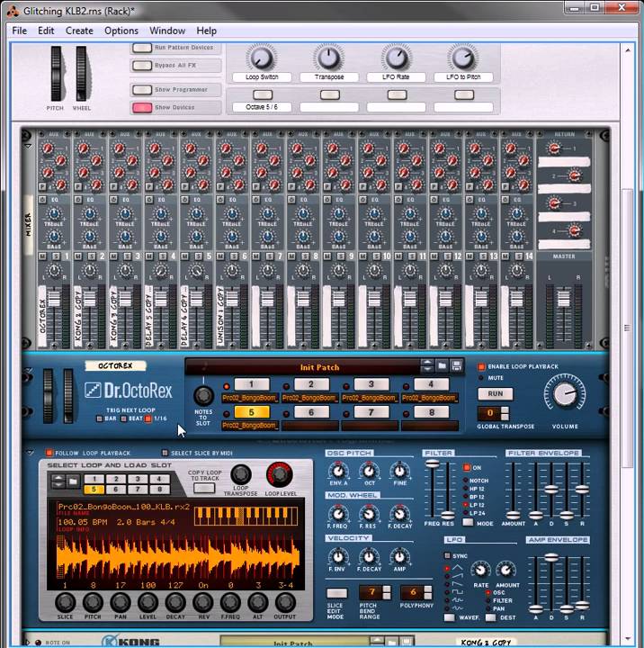
Task: Click the Mod Wheel F. RES knob
Action: tap(368, 514)
